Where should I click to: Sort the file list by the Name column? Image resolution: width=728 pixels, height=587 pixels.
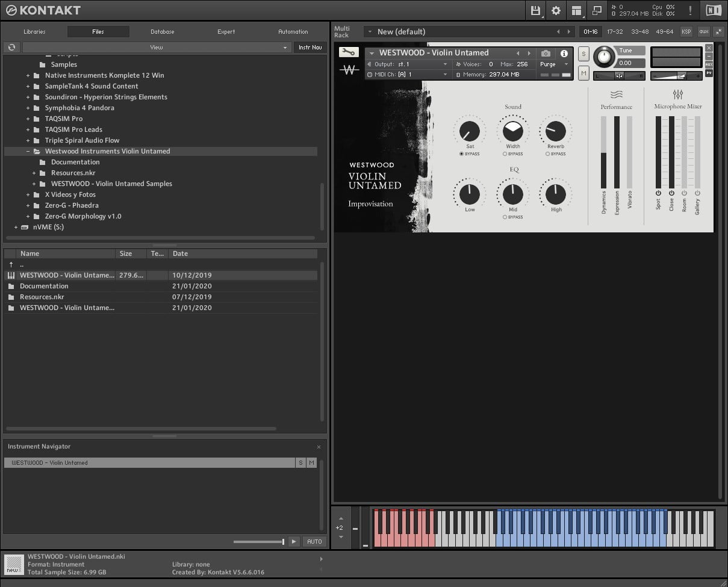tap(66, 253)
